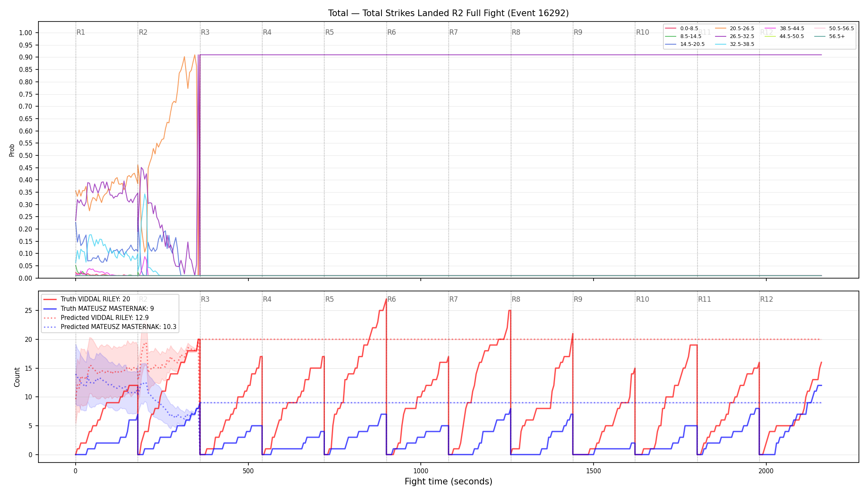Screen dimensions: 868x496
Task: Click the 1500 tick on the time axis
Action: pyautogui.click(x=594, y=471)
